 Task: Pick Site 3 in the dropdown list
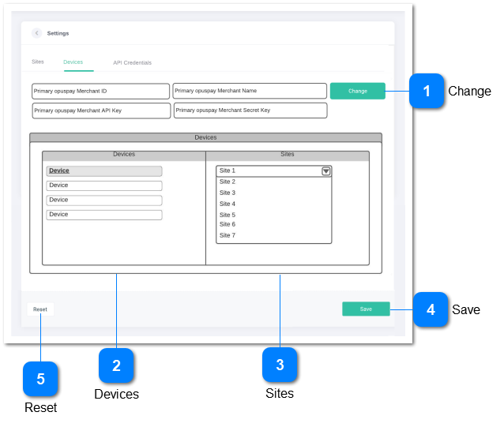tap(228, 193)
